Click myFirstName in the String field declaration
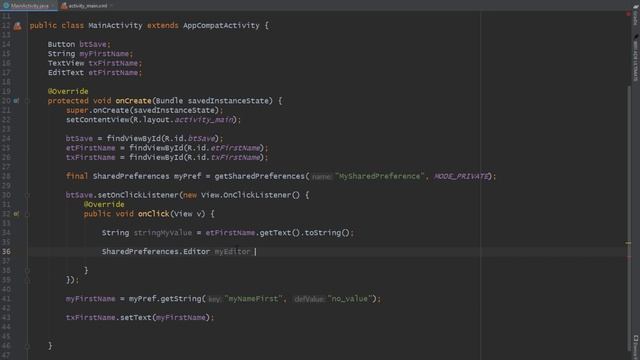This screenshot has height=360, width=640. click(104, 53)
